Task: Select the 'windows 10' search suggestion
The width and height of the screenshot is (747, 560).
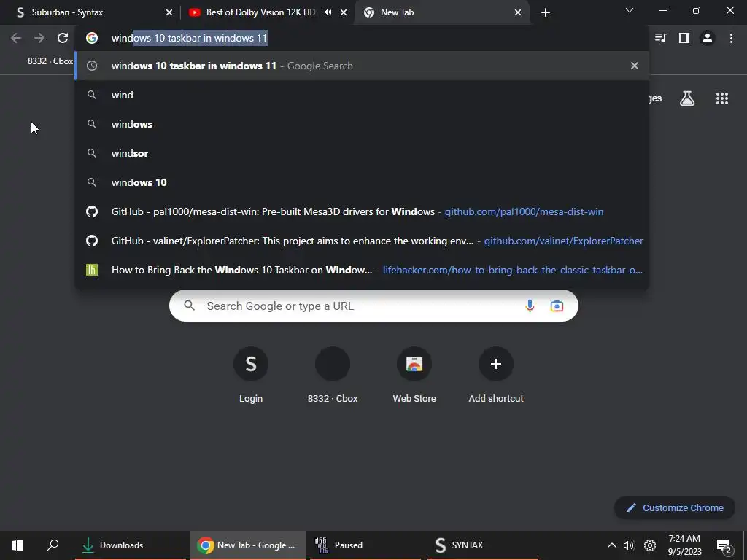Action: [x=362, y=182]
